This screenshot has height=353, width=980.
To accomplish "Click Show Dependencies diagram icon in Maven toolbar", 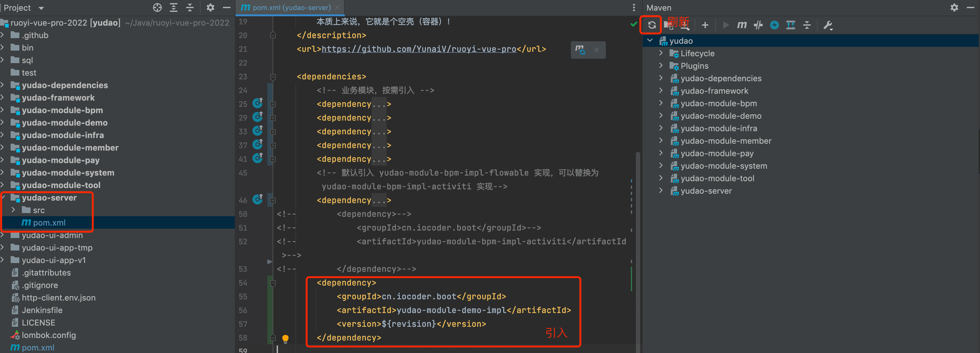I will click(790, 25).
